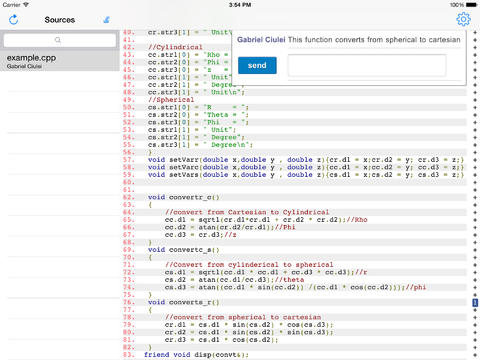Click the battery indicator in status bar
The image size is (480, 360).
471,5
